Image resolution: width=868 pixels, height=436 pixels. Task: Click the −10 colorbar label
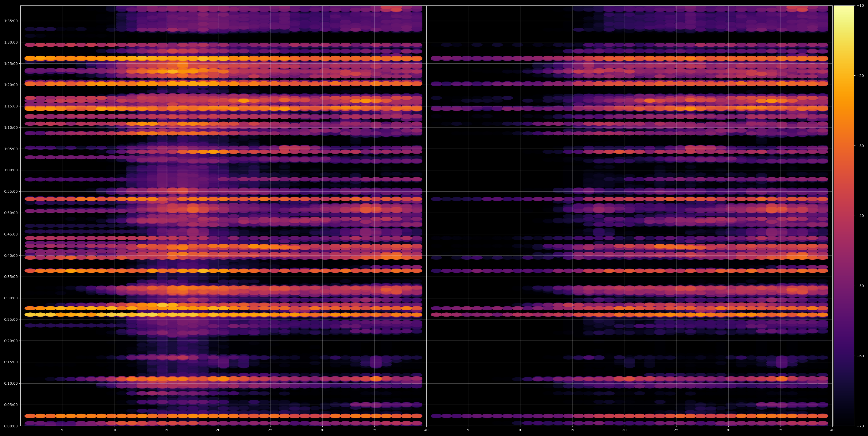pos(860,5)
